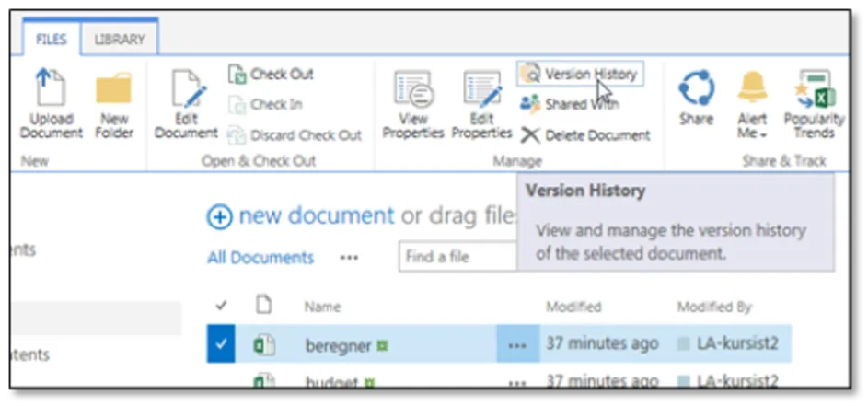Click the beregner Excel file icon
The height and width of the screenshot is (406, 868).
(264, 345)
